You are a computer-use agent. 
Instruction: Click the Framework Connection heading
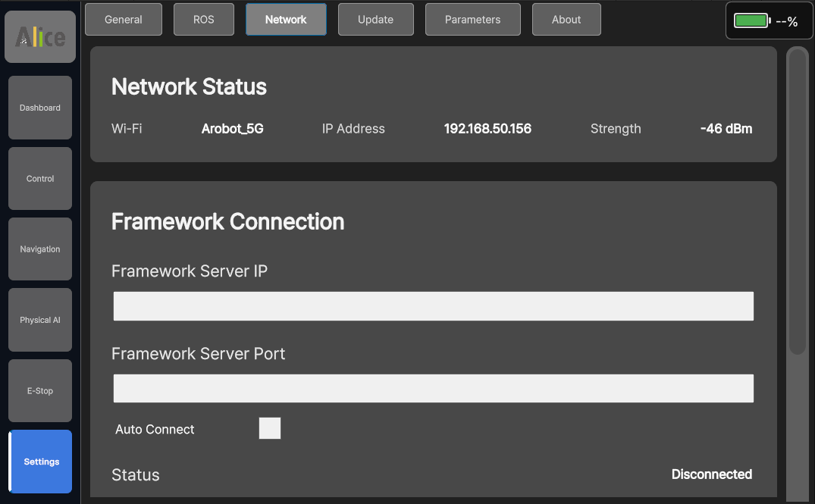[227, 222]
